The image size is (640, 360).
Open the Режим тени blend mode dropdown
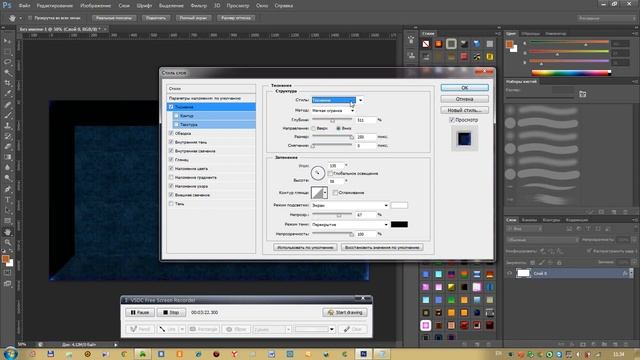(x=350, y=224)
